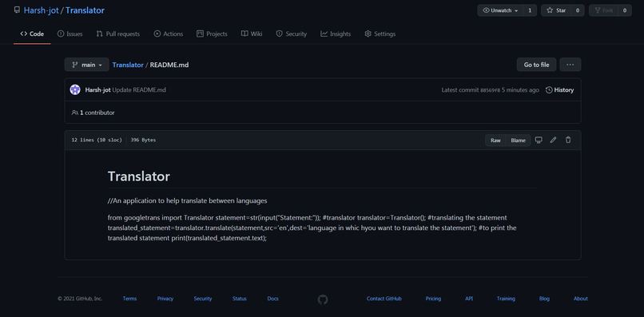The width and height of the screenshot is (644, 317).
Task: Open Docs footer link
Action: tap(272, 299)
